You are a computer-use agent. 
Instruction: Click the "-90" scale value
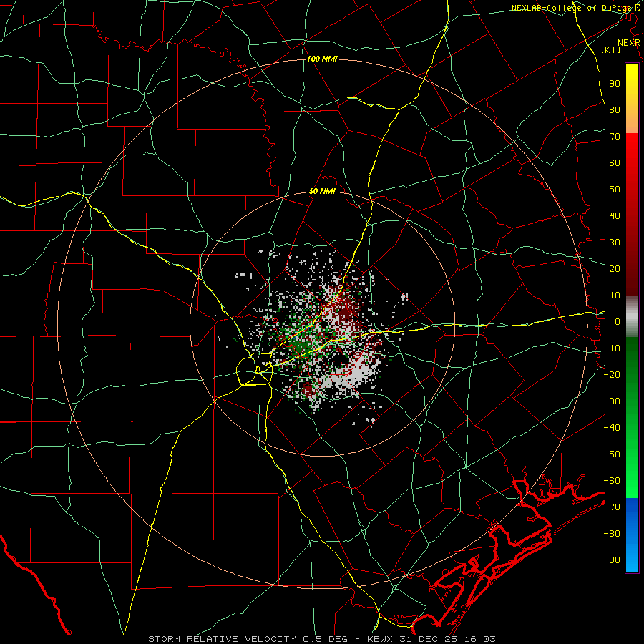coord(612,560)
